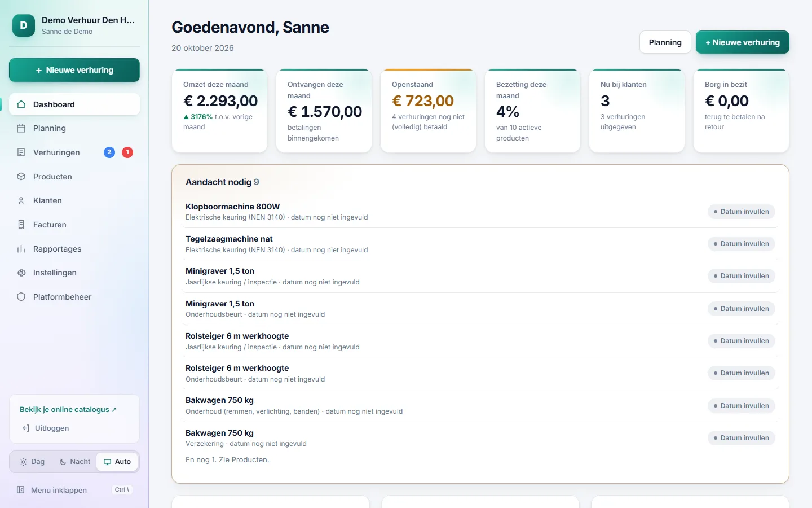The height and width of the screenshot is (508, 812).
Task: Navigate to Rapportages
Action: click(x=74, y=249)
